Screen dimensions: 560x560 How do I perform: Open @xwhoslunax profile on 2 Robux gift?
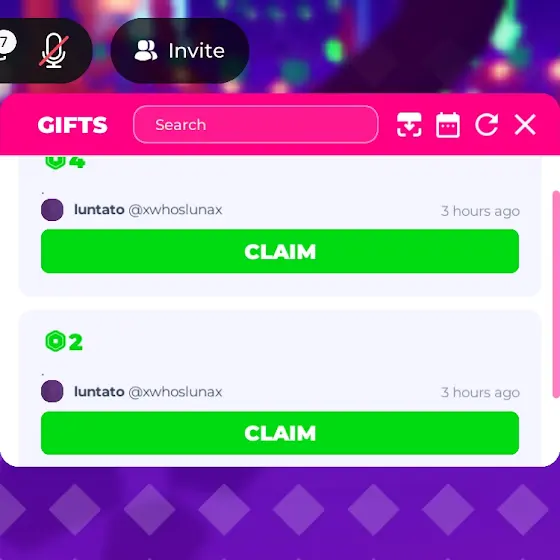[175, 392]
